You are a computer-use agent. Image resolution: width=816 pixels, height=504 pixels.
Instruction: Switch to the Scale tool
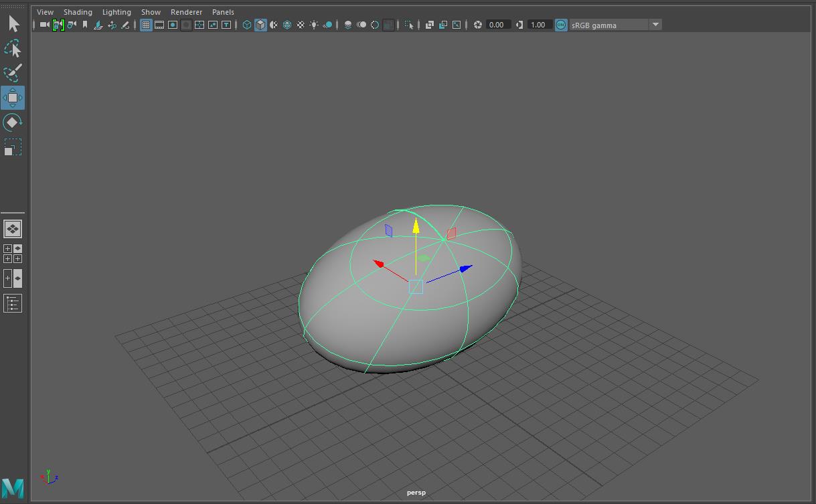pyautogui.click(x=13, y=147)
